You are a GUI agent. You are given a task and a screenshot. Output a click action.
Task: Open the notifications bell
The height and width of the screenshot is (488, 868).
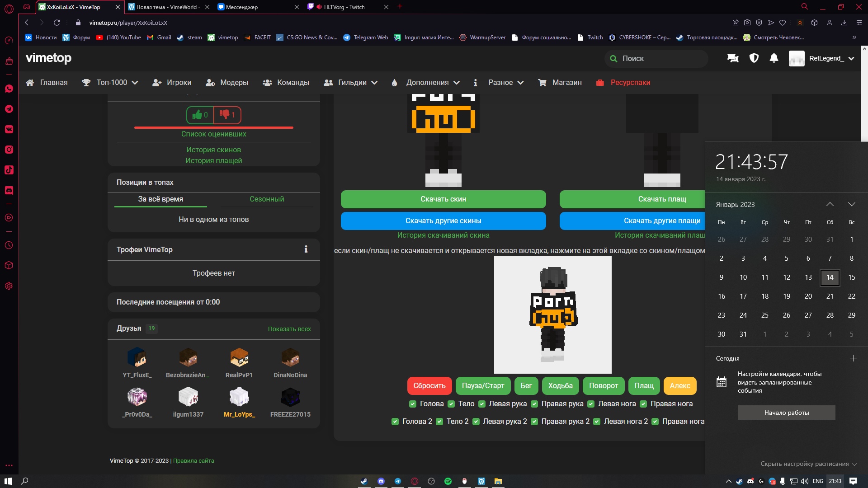point(774,58)
